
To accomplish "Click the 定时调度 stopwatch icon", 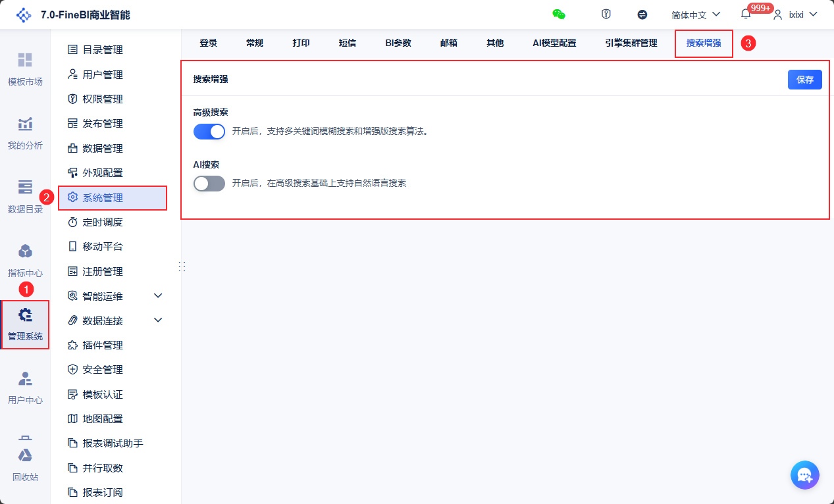I will pos(73,222).
